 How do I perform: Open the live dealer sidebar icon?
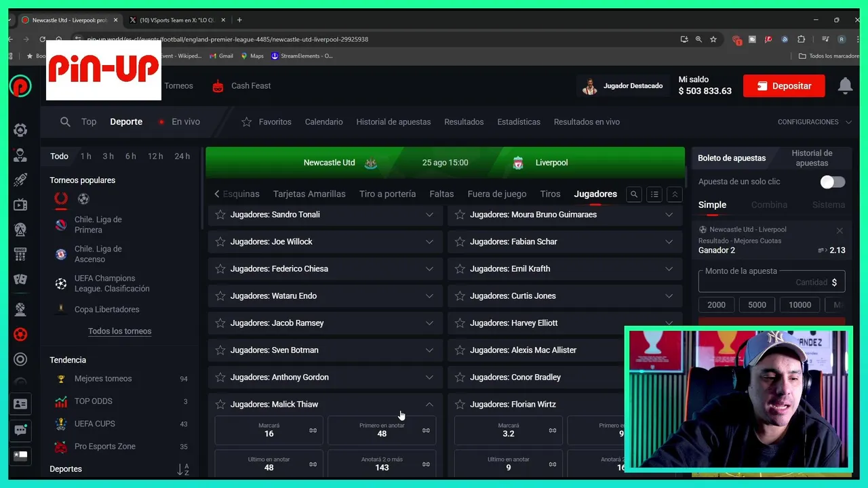click(x=20, y=155)
